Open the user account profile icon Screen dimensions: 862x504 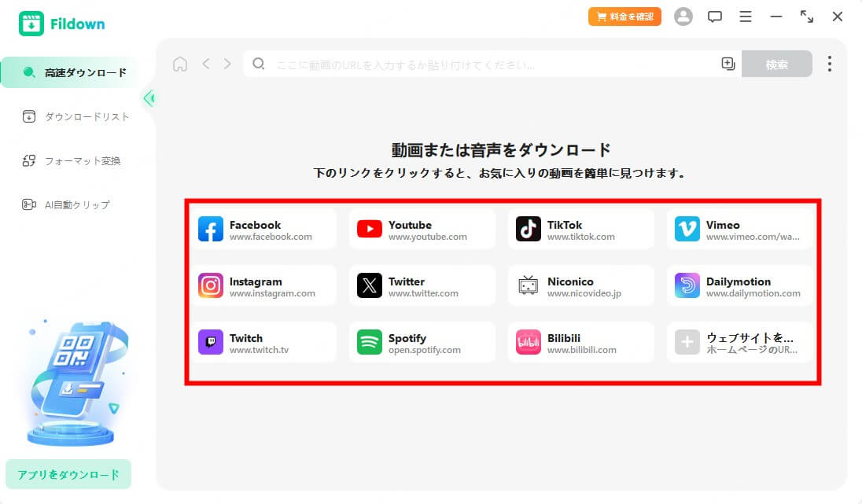pos(683,17)
